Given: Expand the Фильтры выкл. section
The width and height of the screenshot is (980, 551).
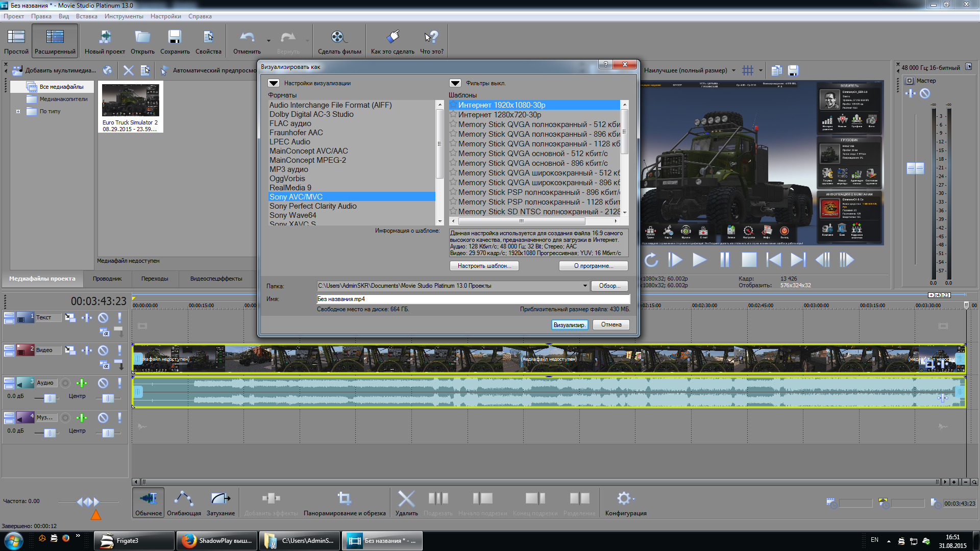Looking at the screenshot, I should coord(455,83).
